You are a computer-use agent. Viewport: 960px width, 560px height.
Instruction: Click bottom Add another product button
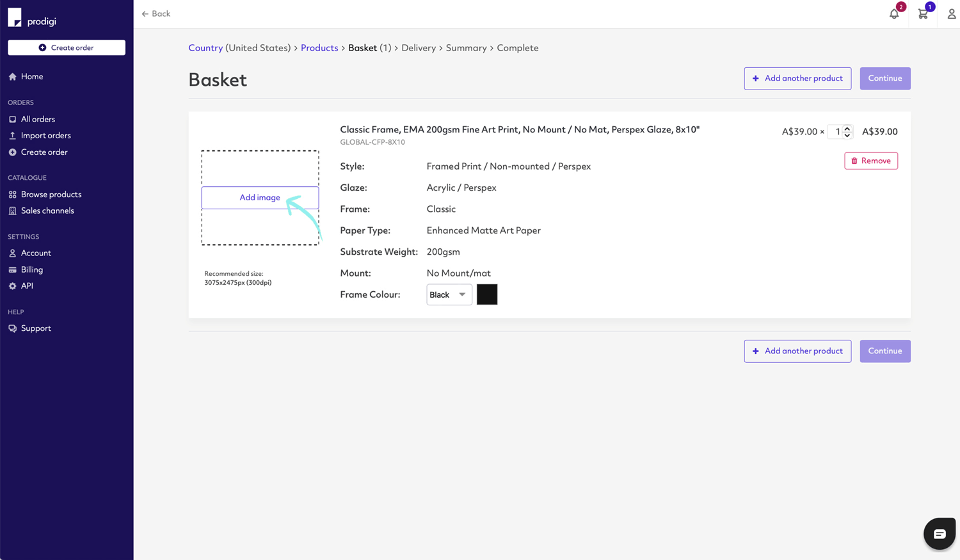tap(797, 351)
